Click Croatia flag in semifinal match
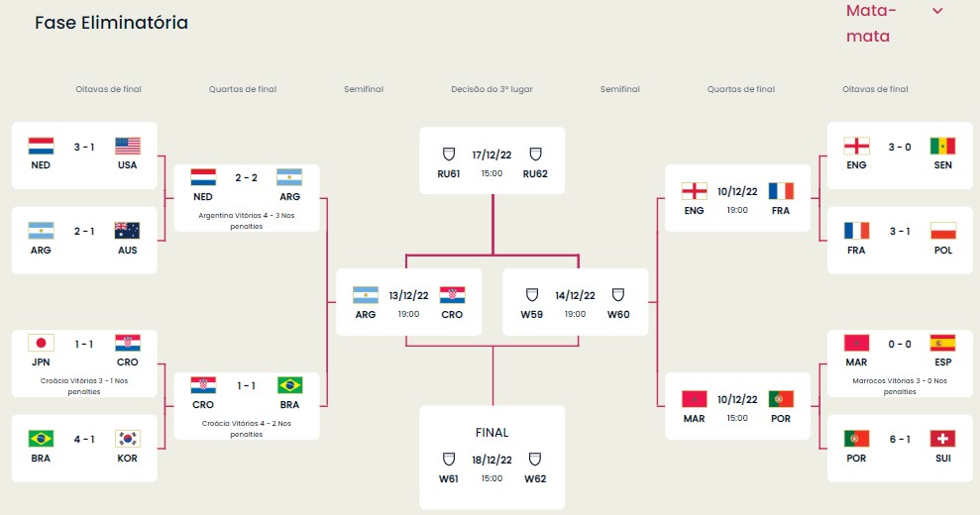The image size is (980, 515). tap(452, 295)
